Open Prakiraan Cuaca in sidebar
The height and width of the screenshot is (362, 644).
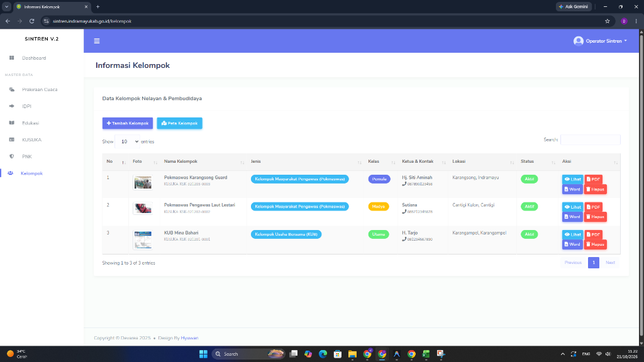(40, 89)
